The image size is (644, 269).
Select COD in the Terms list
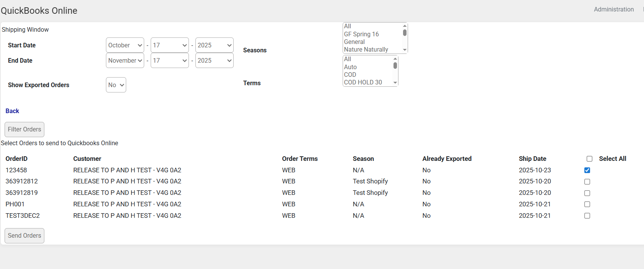(x=350, y=75)
